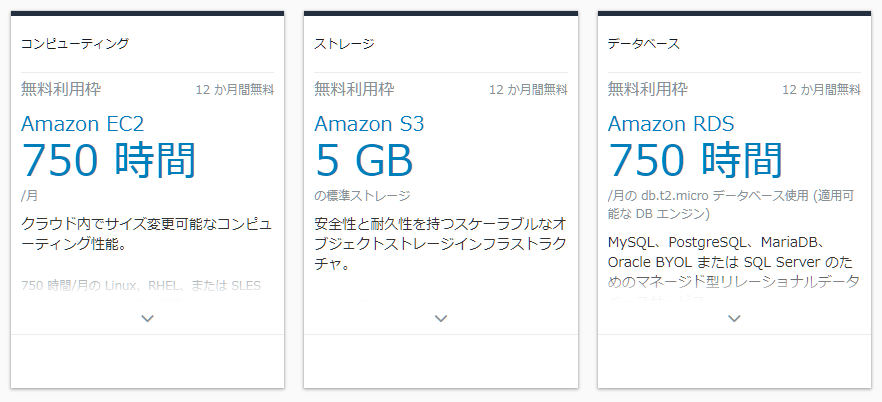The height and width of the screenshot is (402, 882).
Task: Expand the Amazon S3 card chevron
Action: 441,319
